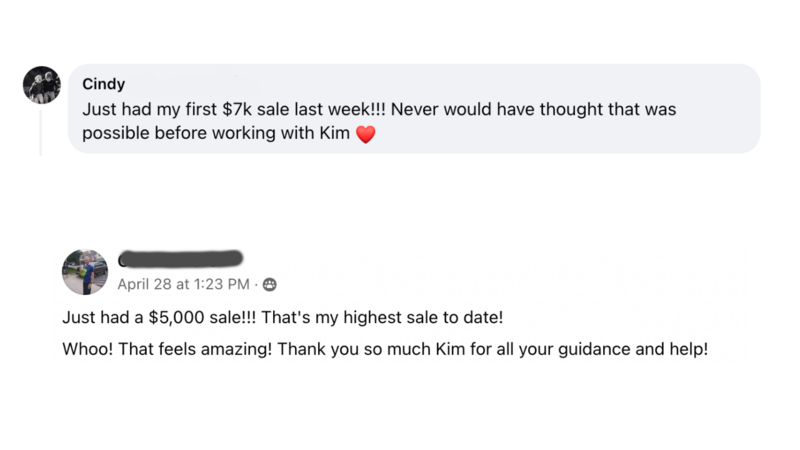Click empty area of Cindy's gray comment bubble
This screenshot has width=800, height=450.
tap(561, 135)
